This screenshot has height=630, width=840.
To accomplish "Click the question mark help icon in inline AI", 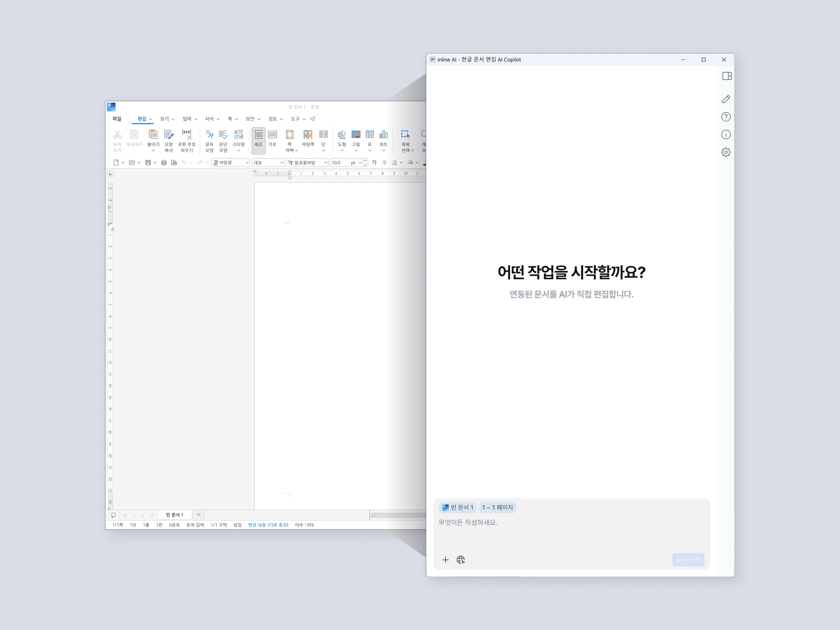I will [x=726, y=117].
